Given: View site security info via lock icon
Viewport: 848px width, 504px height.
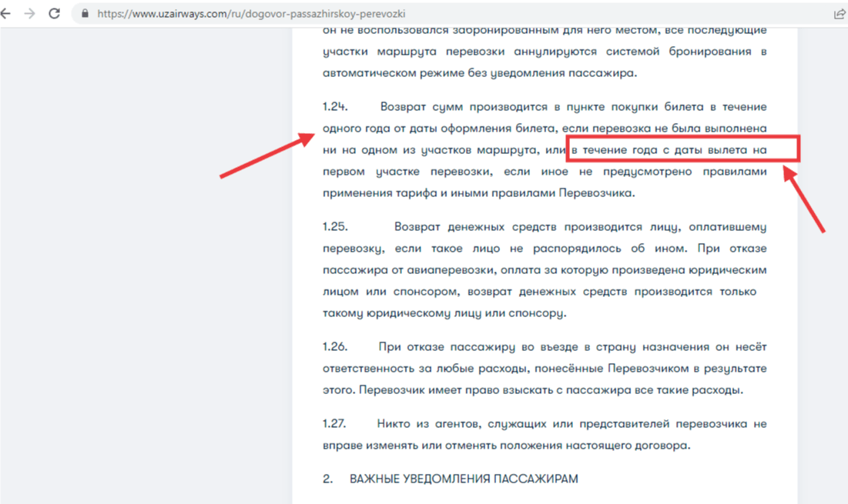Looking at the screenshot, I should point(85,14).
